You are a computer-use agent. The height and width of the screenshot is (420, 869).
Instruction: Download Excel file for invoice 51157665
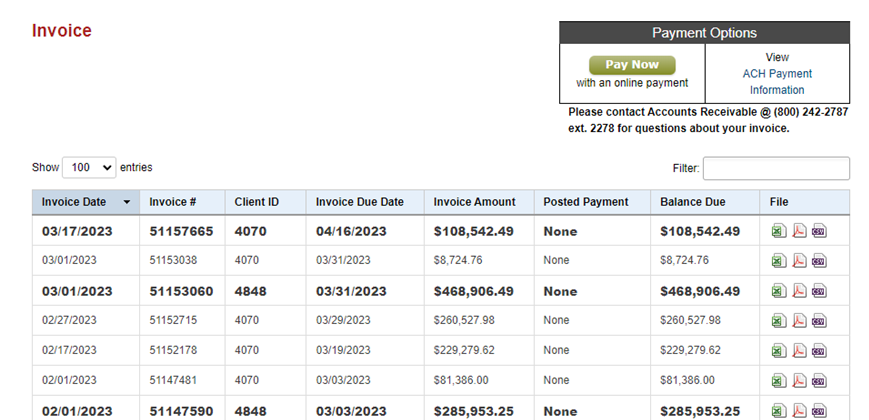778,232
